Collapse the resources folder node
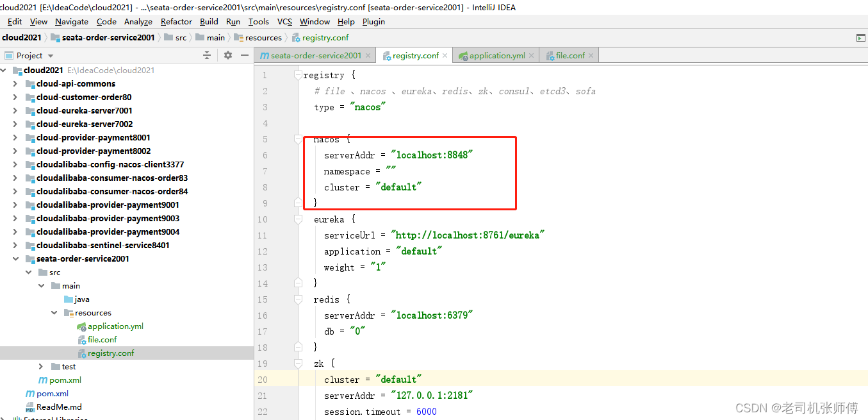 click(x=54, y=313)
